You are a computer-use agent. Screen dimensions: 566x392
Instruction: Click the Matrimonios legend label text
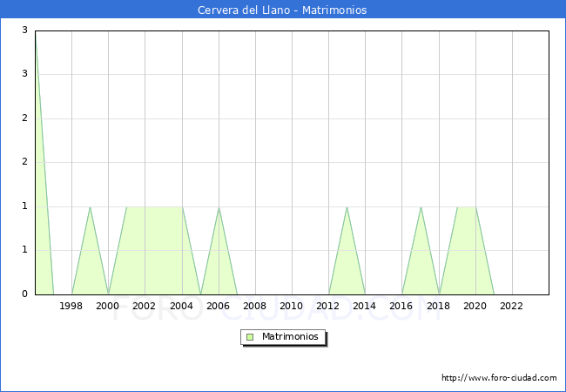pyautogui.click(x=291, y=337)
